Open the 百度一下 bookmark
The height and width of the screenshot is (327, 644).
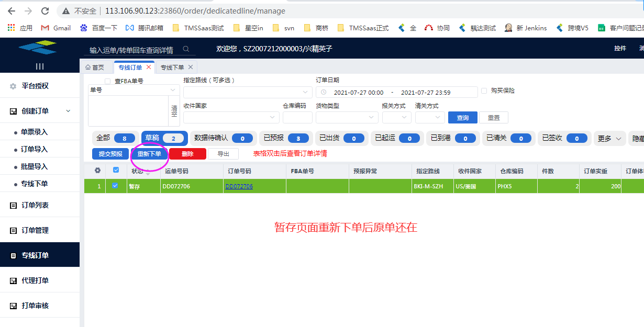click(99, 28)
